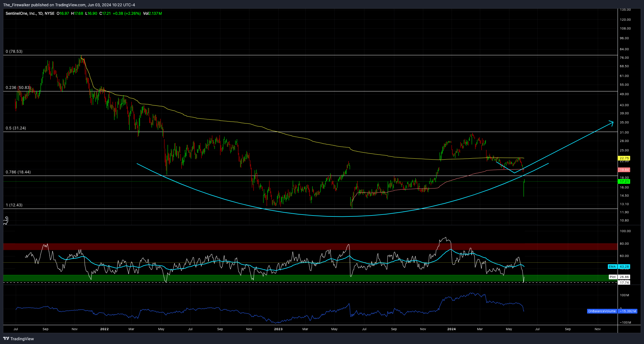644x344 pixels.
Task: Click the 2022 year label on time axis
Action: point(104,329)
